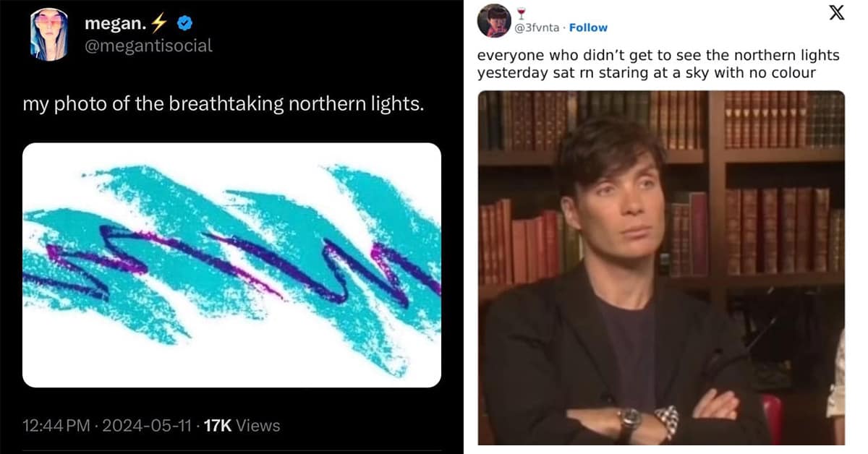Image resolution: width=868 pixels, height=454 pixels.
Task: Open megan's profile avatar
Action: pos(49,33)
